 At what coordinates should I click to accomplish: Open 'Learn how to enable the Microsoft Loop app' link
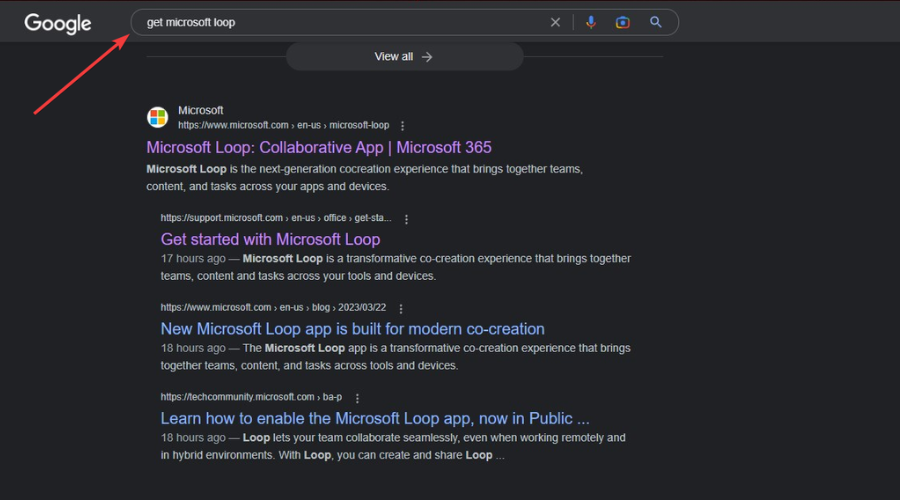click(x=375, y=418)
